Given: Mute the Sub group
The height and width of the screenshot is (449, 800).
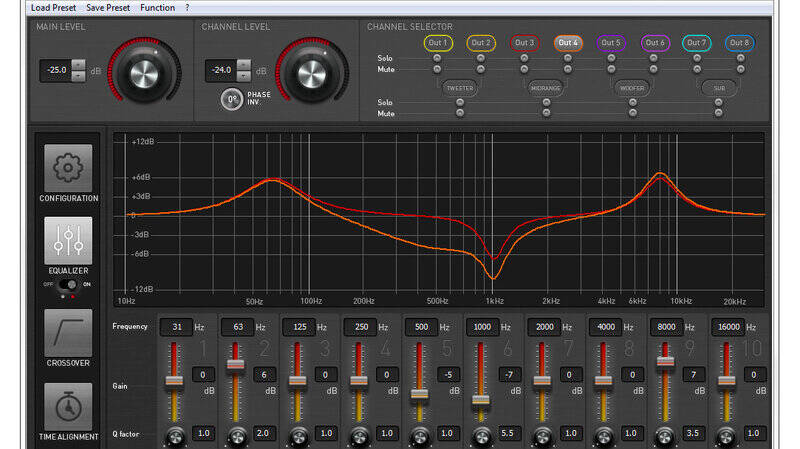Looking at the screenshot, I should (718, 113).
